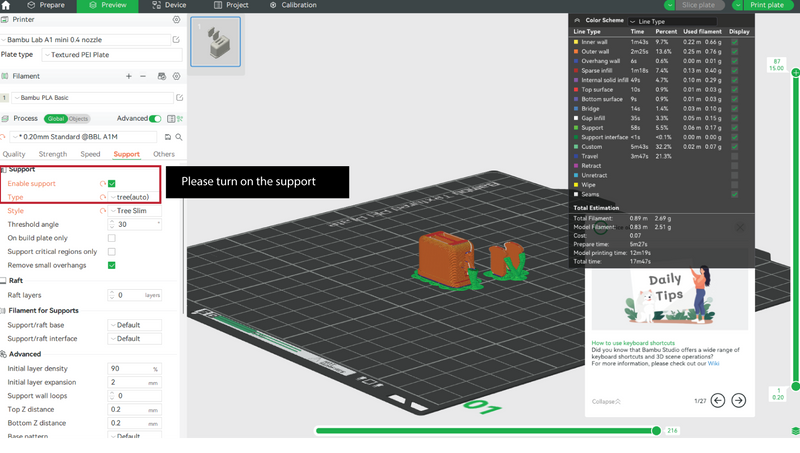Edit the Bambu PLA Basic filament preset
800x453 pixels.
click(x=180, y=97)
